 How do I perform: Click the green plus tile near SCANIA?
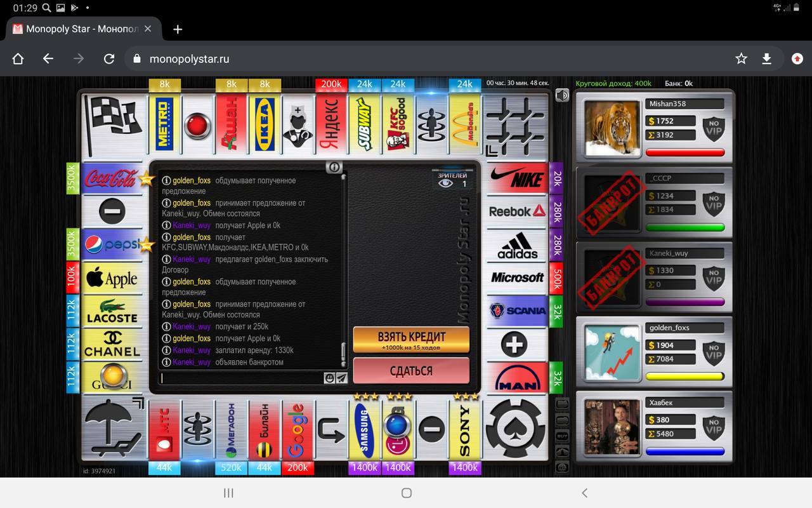pyautogui.click(x=514, y=345)
